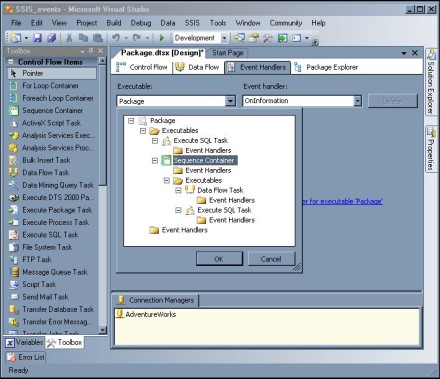The height and width of the screenshot is (379, 440).
Task: Select the Analysis Services Execute DDL item
Action: pos(52,135)
